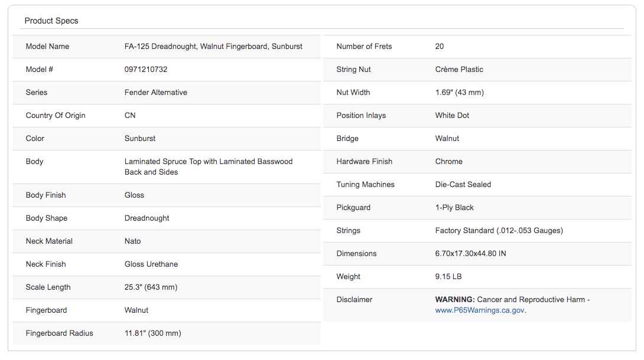644x360 pixels.
Task: Click the Product Specs heading
Action: click(51, 21)
